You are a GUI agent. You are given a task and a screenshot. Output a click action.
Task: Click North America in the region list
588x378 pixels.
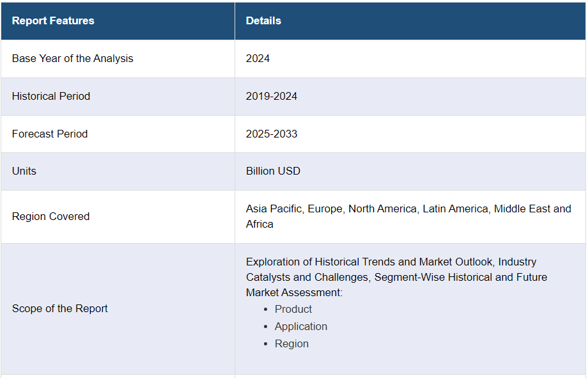pyautogui.click(x=383, y=209)
